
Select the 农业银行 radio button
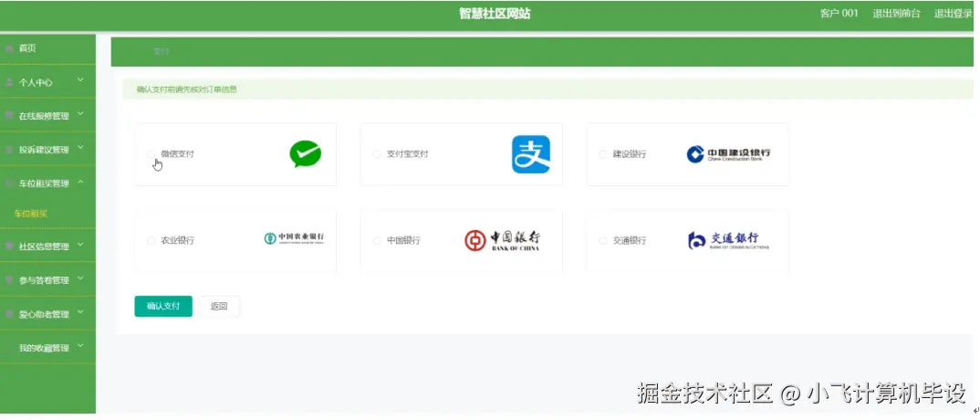pos(151,241)
